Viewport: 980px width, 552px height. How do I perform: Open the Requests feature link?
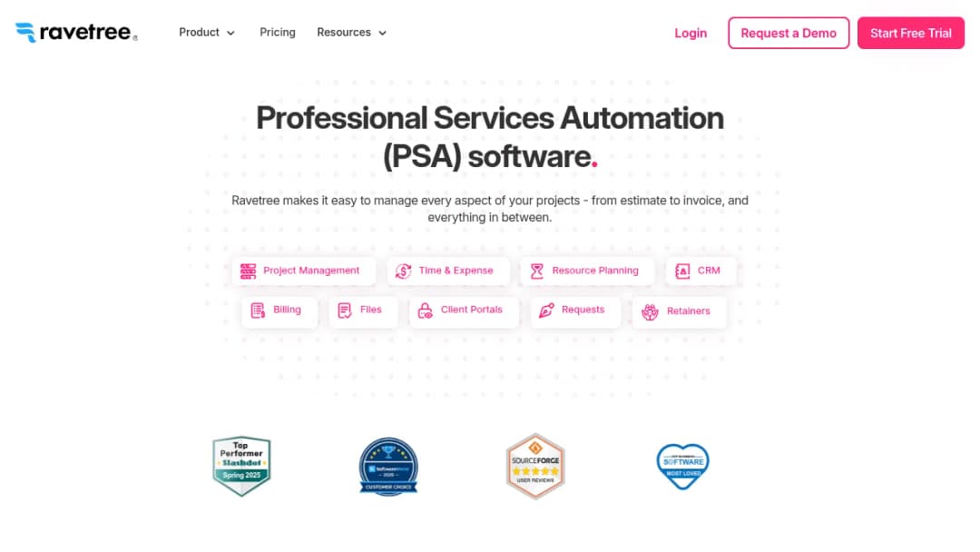(575, 310)
